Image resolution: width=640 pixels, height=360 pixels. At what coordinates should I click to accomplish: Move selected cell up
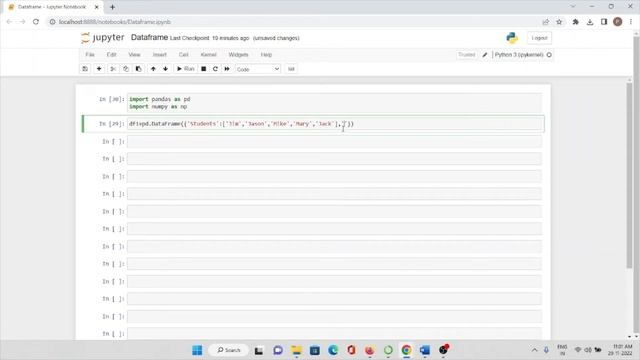153,69
